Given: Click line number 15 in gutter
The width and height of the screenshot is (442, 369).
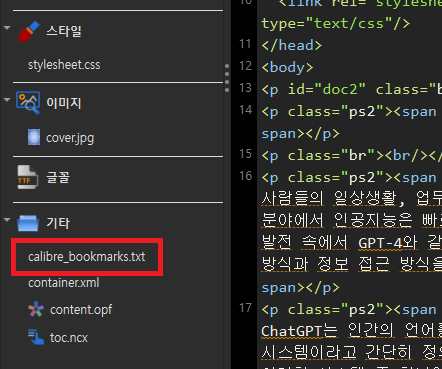Looking at the screenshot, I should coord(245,154).
